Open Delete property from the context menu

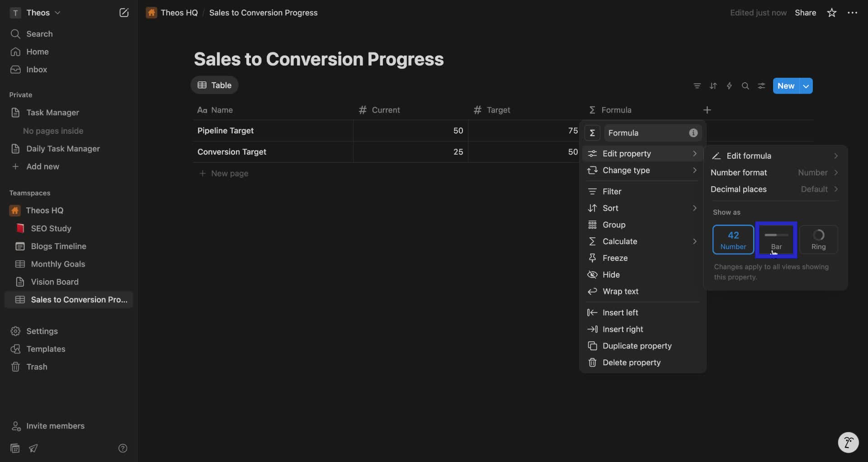pos(631,363)
